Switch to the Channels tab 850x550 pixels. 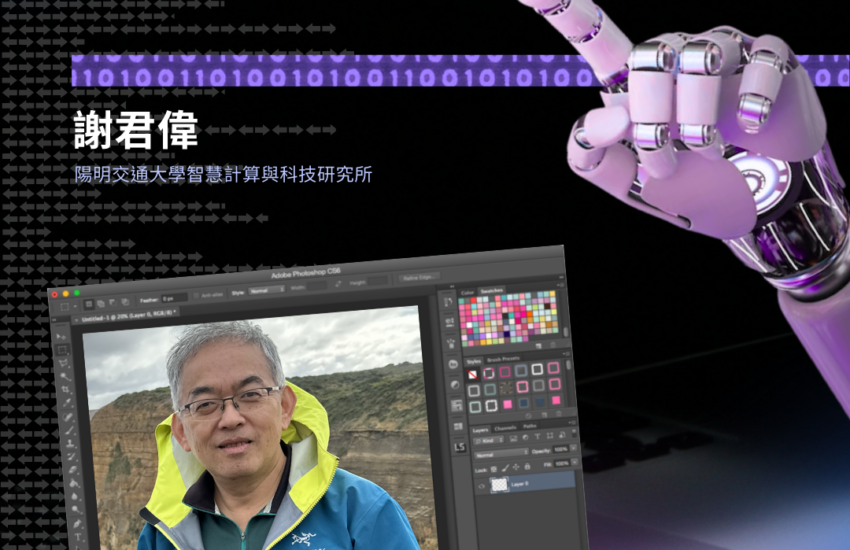click(x=505, y=428)
